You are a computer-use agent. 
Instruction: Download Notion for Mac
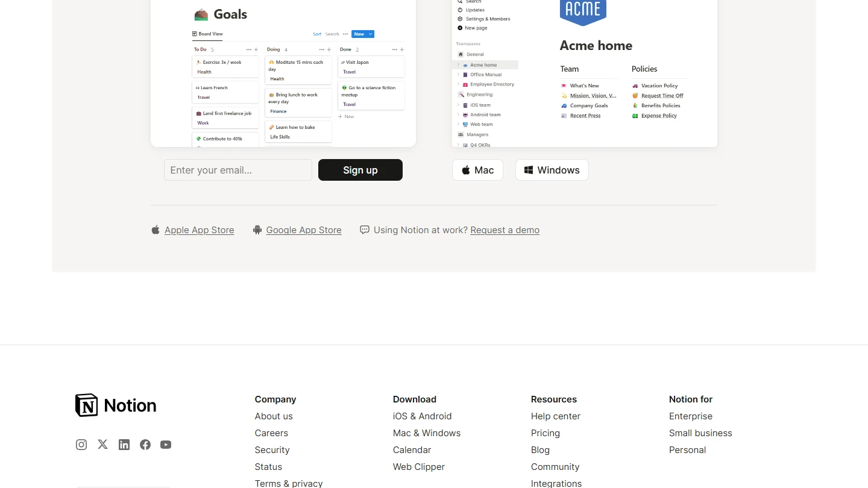coord(477,170)
